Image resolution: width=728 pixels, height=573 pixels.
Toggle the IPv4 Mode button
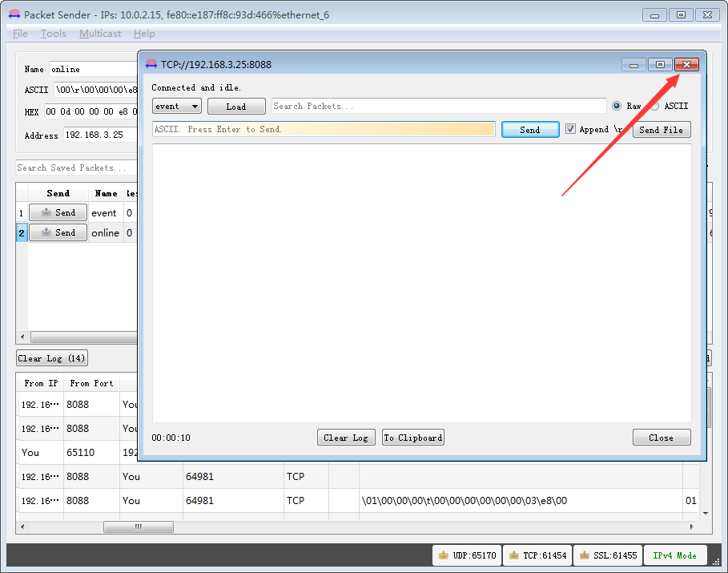pos(674,555)
